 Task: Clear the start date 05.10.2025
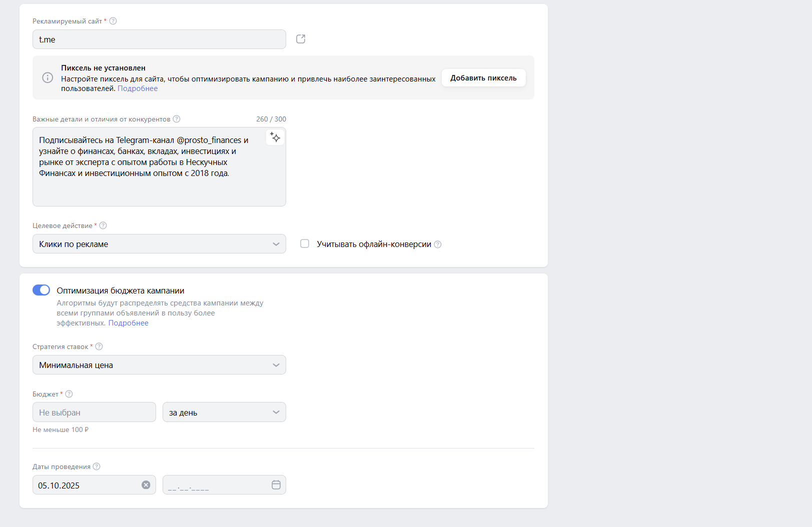146,485
